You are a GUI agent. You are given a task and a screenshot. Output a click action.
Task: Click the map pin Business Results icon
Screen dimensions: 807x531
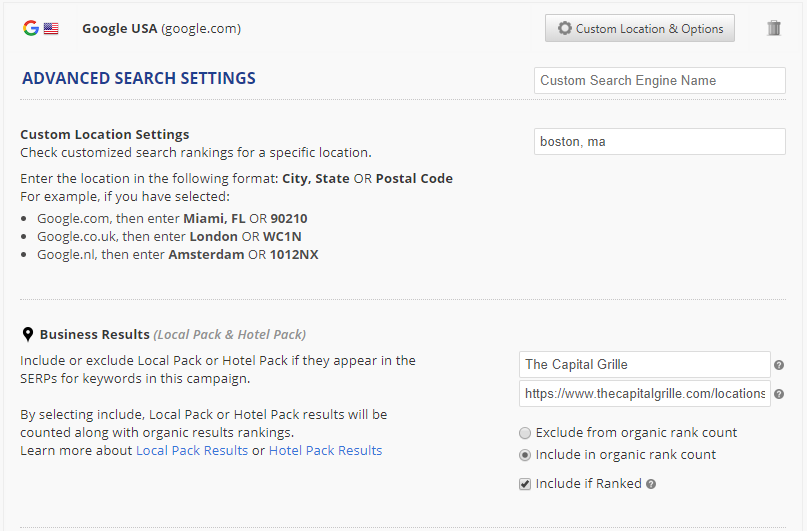pyautogui.click(x=27, y=334)
